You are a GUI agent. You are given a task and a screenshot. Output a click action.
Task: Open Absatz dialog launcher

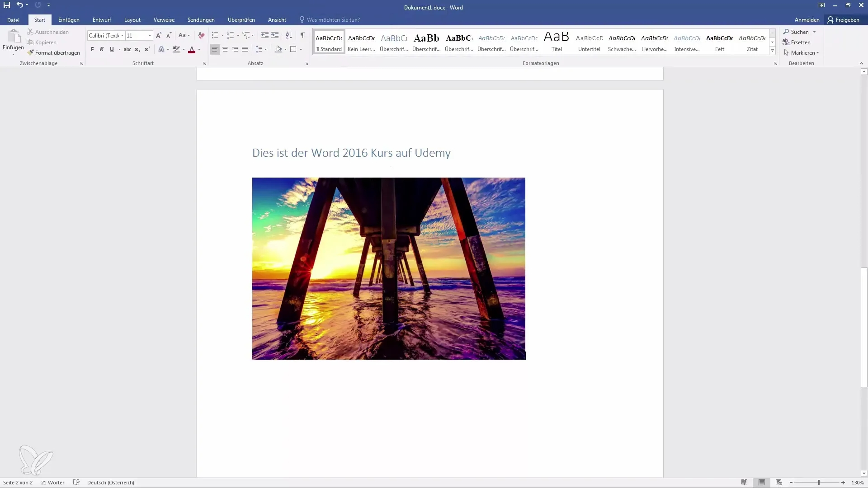pos(306,64)
